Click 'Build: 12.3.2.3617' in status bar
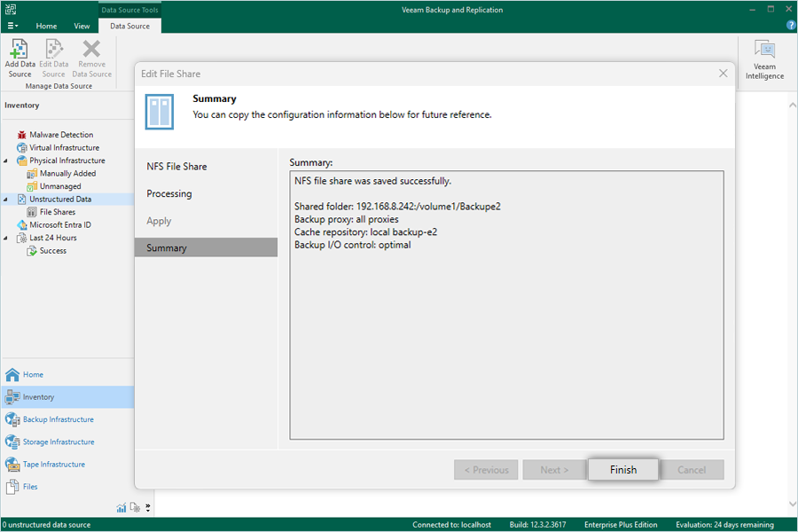The height and width of the screenshot is (532, 798). [x=537, y=525]
